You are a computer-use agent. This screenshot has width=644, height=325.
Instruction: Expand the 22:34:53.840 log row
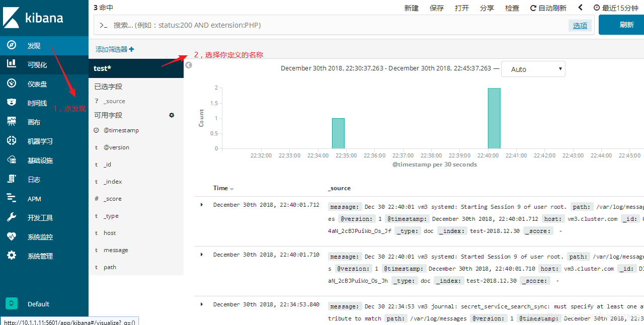[202, 304]
